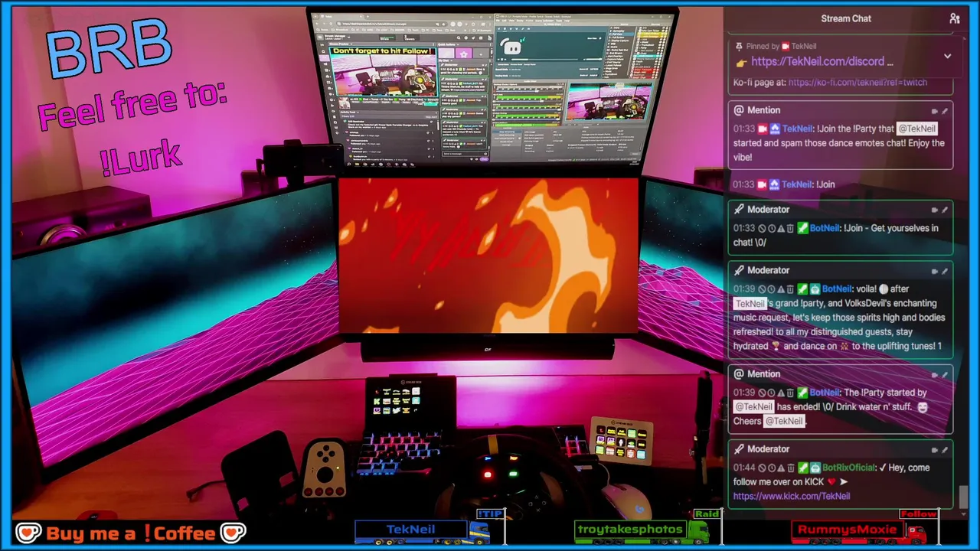The width and height of the screenshot is (980, 551).
Task: Expand the pinned message chevron
Action: (x=947, y=56)
